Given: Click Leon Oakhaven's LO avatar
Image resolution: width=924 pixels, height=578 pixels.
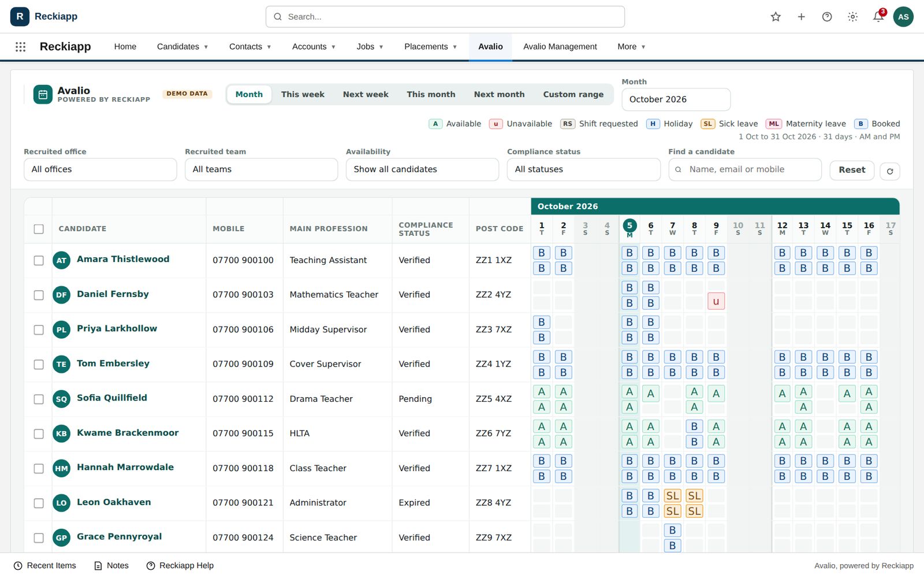Looking at the screenshot, I should 61,503.
